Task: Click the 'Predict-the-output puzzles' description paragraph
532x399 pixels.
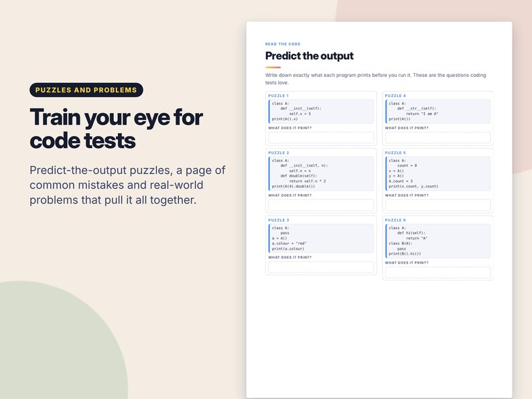Action: (127, 185)
